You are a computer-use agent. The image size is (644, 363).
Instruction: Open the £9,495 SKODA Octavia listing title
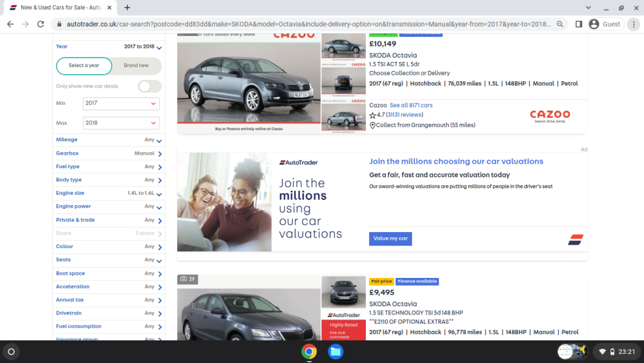coord(393,304)
